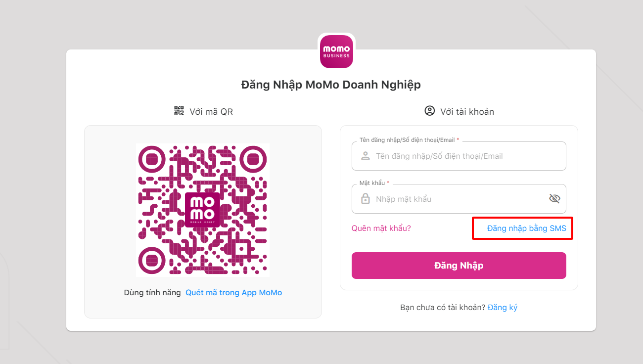
Task: Click the QR code icon beside Với mã QR
Action: [x=179, y=111]
